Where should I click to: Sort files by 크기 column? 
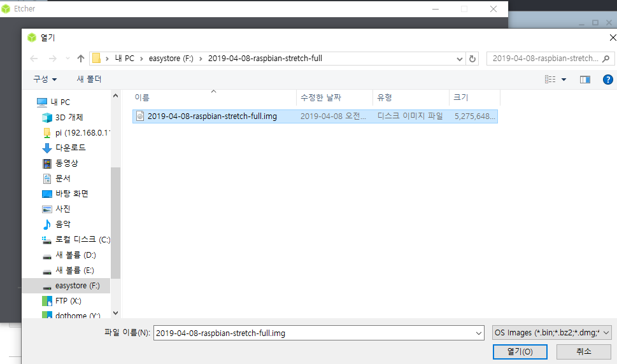click(461, 97)
